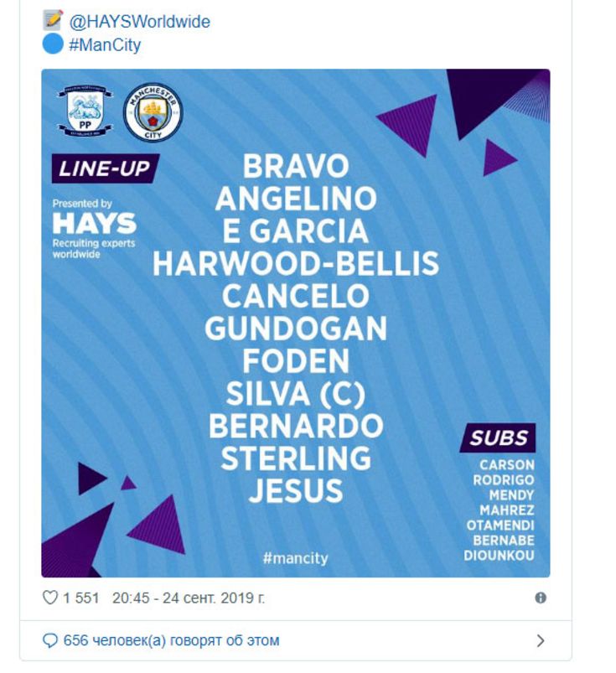Click the memo emoji before @HAYSWorldwide
Screen dimensions: 616x673
coord(53,20)
